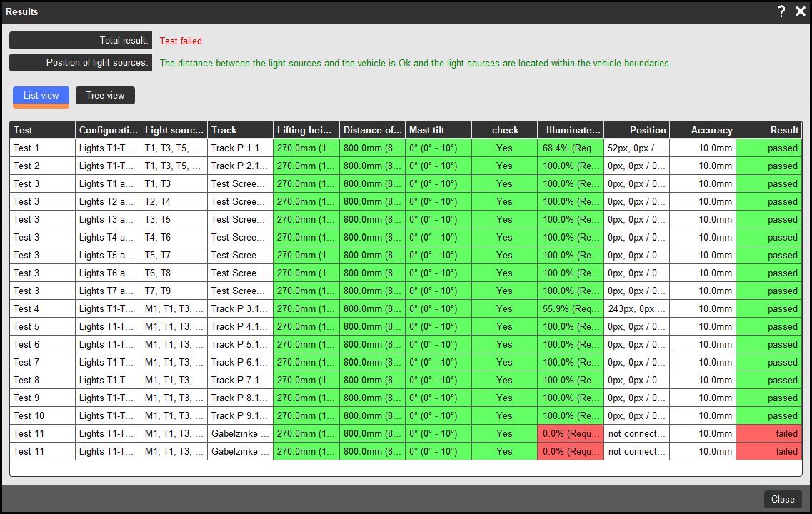Viewport: 812px width, 514px height.
Task: Open help via the question mark icon
Action: (781, 11)
